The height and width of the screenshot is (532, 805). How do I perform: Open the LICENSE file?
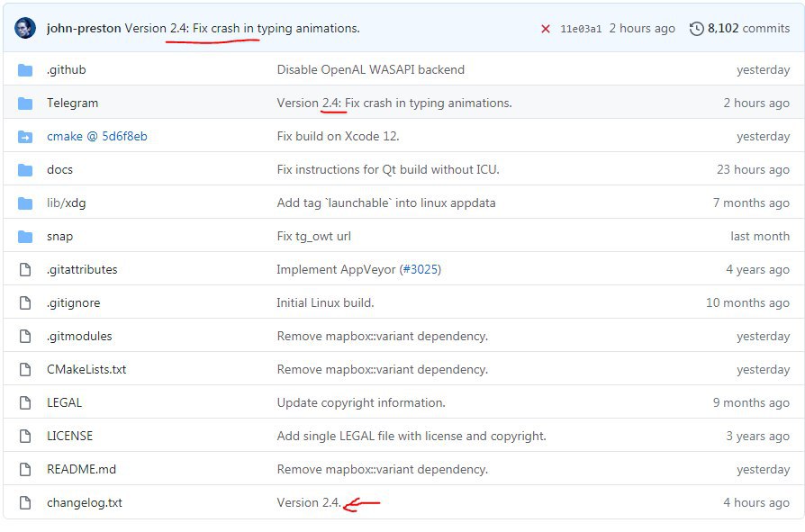pyautogui.click(x=70, y=437)
